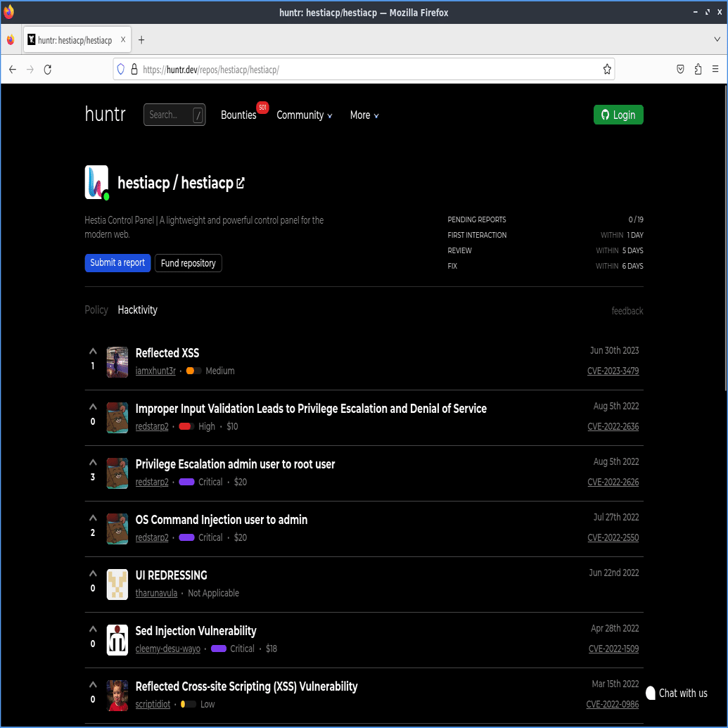728x728 pixels.
Task: Upvote the OS Command Injection report
Action: [x=93, y=518]
